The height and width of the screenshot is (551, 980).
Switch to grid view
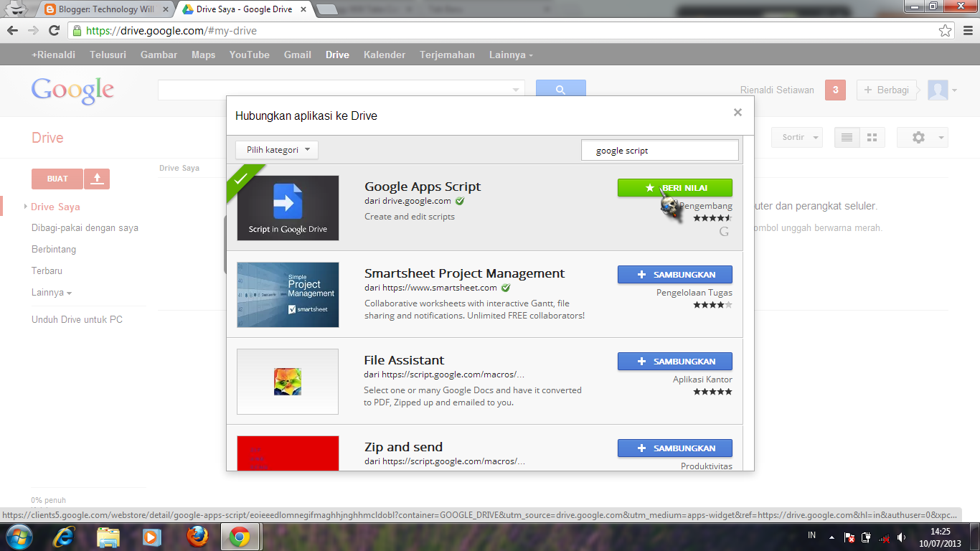(872, 138)
